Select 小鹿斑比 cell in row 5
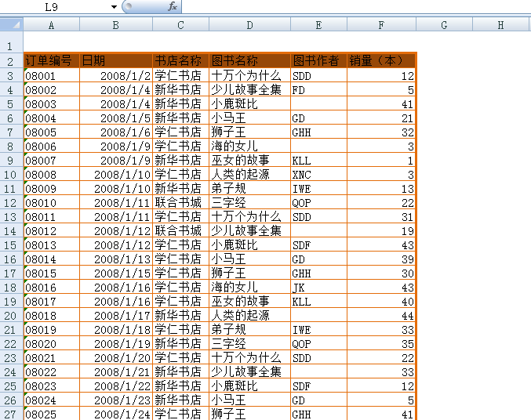Viewport: 531px width, 420px height. click(x=250, y=104)
